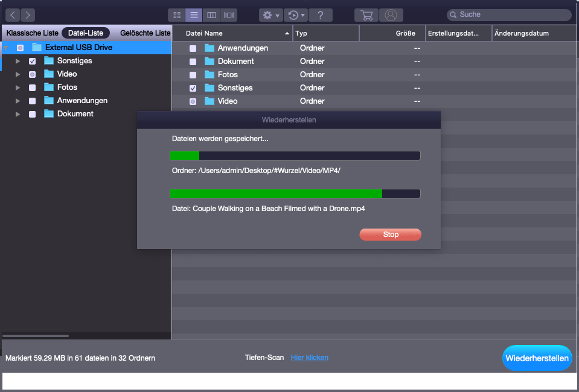Expand Anwendungen folder in sidebar tree
579x392 pixels.
18,101
